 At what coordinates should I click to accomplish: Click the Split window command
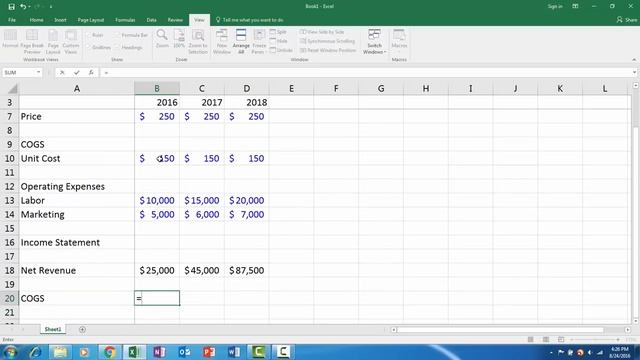tap(278, 32)
